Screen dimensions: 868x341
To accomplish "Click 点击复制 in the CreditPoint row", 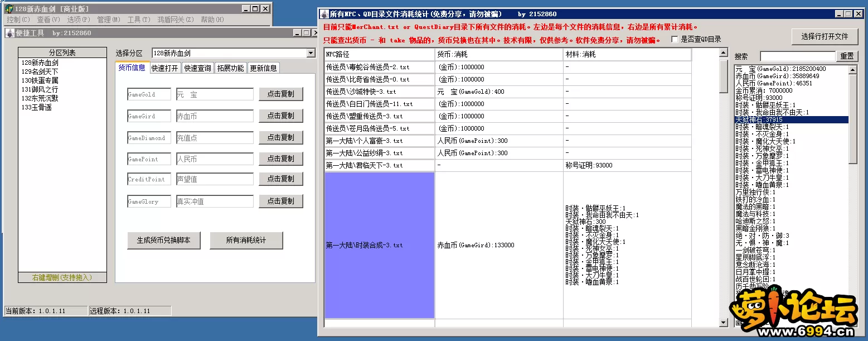I will click(x=281, y=179).
